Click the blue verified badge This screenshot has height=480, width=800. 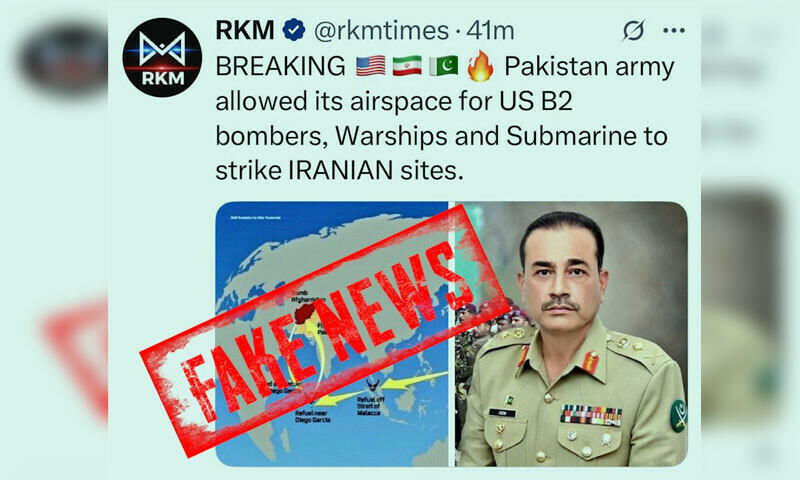[294, 30]
